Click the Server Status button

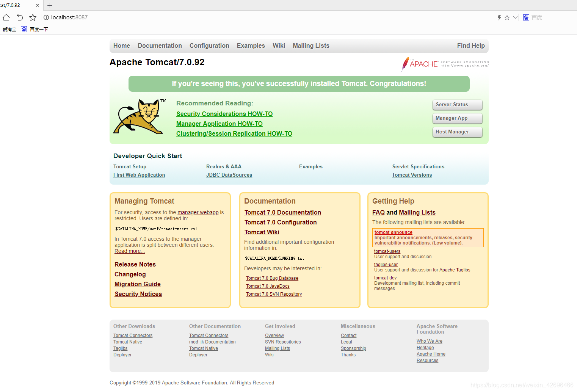point(457,105)
